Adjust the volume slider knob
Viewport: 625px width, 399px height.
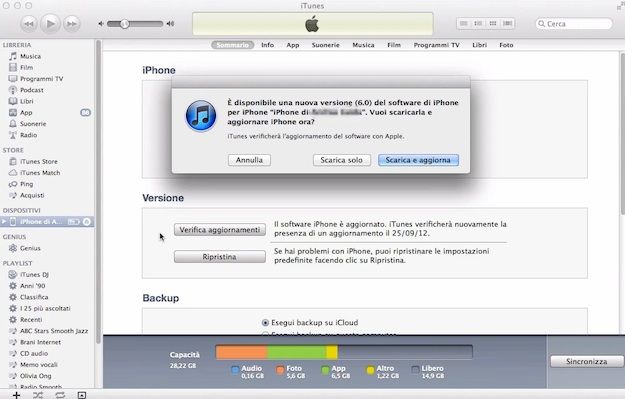click(125, 24)
